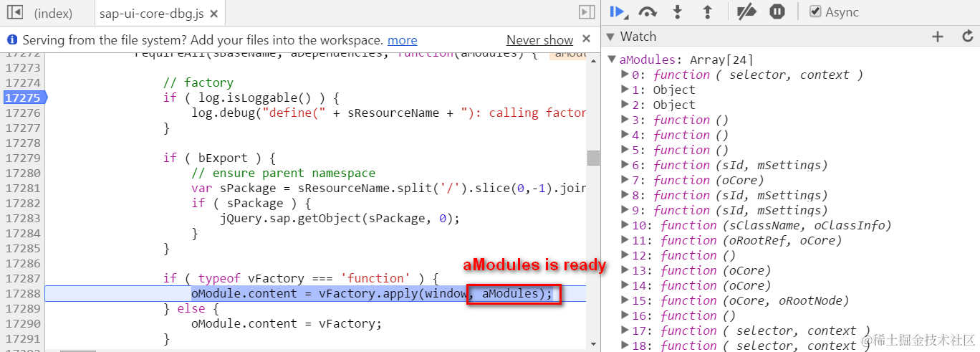Expand entry 1: Object
This screenshot has height=352, width=980.
click(625, 90)
